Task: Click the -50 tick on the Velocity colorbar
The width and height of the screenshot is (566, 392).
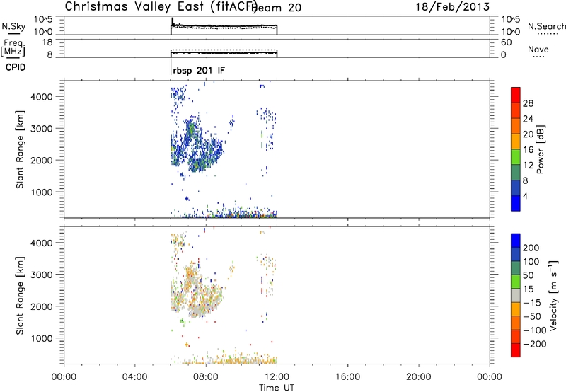Action: (x=532, y=316)
